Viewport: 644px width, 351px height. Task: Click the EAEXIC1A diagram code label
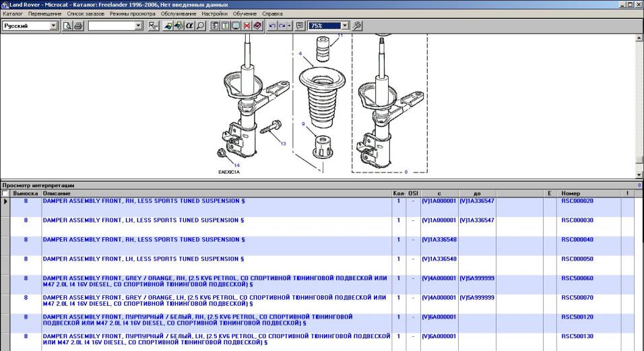(x=229, y=172)
